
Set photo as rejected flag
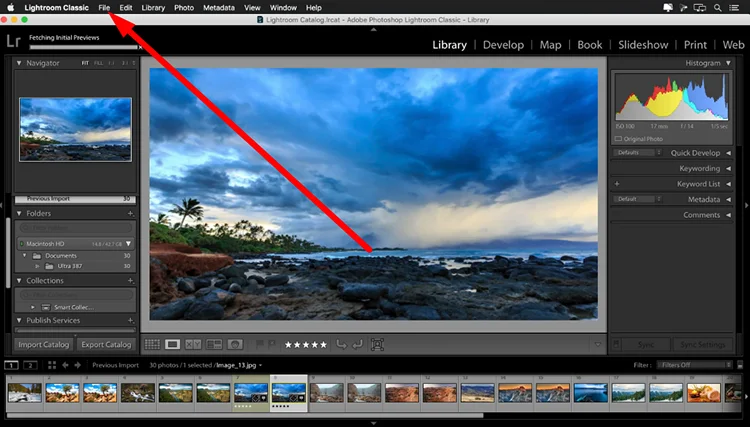(271, 344)
